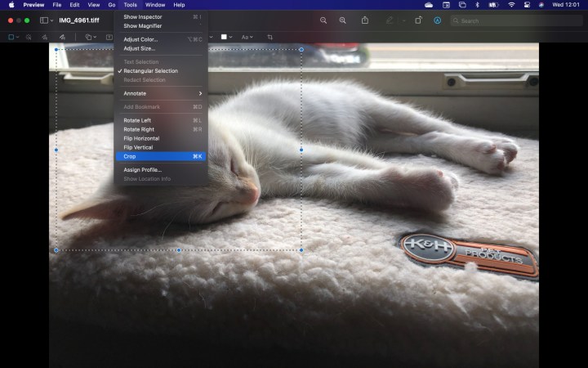Open the fill color dropdown arrow

[x=230, y=37]
